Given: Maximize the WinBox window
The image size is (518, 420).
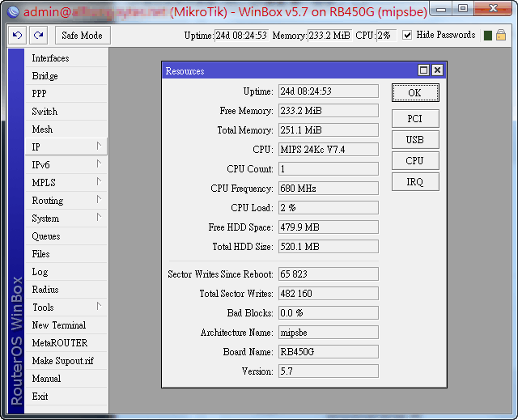Looking at the screenshot, I should click(x=463, y=9).
